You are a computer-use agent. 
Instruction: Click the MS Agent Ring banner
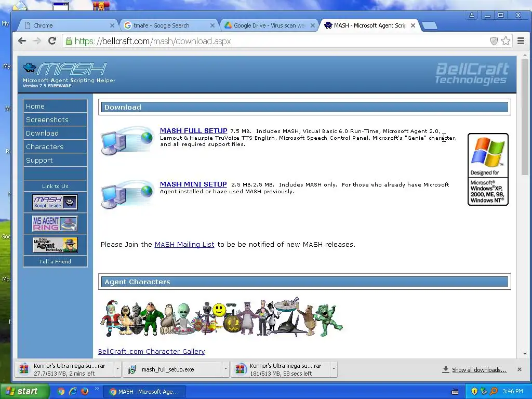coord(55,223)
